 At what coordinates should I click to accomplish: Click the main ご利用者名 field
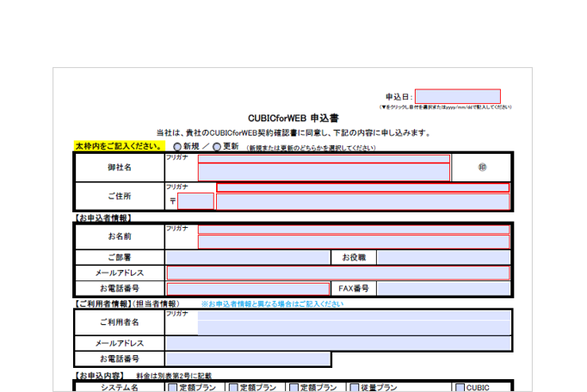pos(354,328)
